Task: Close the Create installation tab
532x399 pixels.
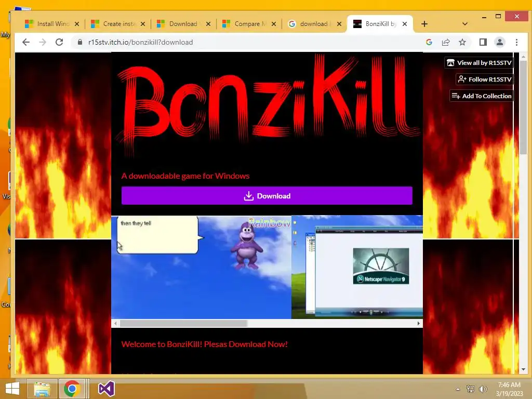Action: pos(143,24)
